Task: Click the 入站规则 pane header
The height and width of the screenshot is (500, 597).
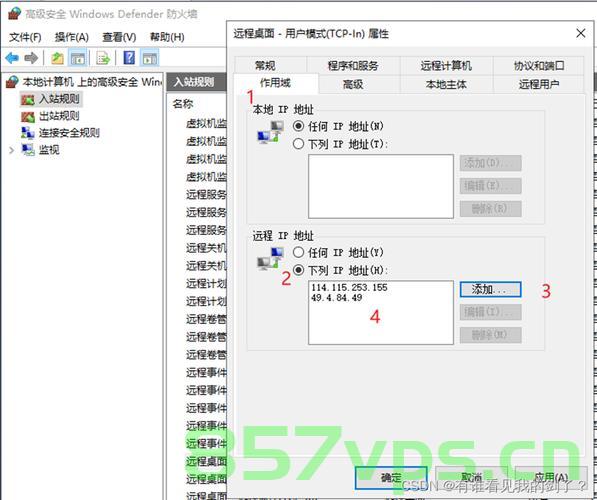Action: point(196,82)
